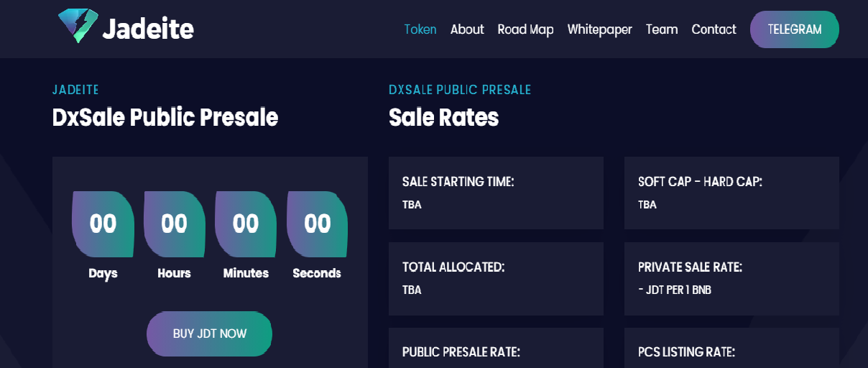Navigate to the Team section
868x368 pixels.
(662, 29)
